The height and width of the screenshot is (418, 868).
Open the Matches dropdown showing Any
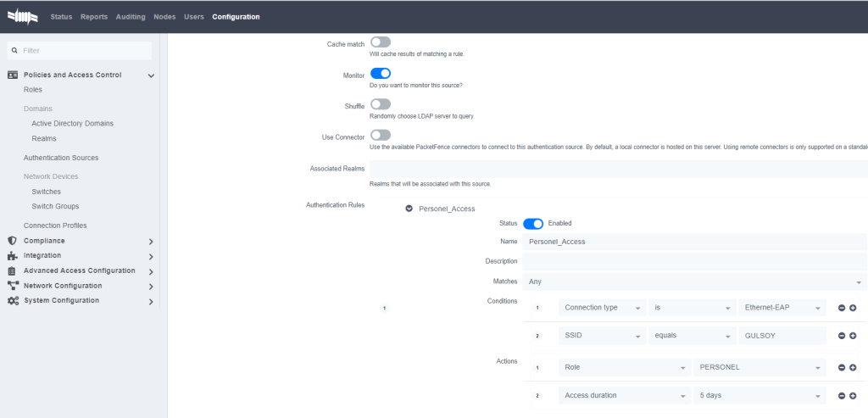click(693, 281)
